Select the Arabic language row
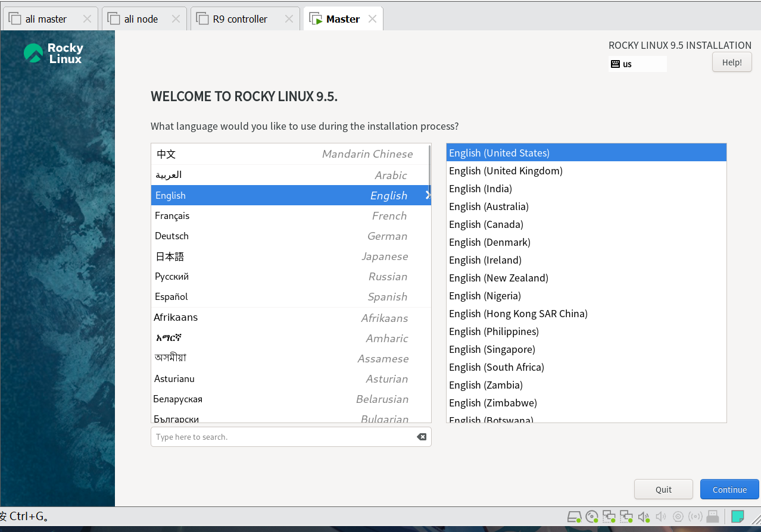 (291, 175)
